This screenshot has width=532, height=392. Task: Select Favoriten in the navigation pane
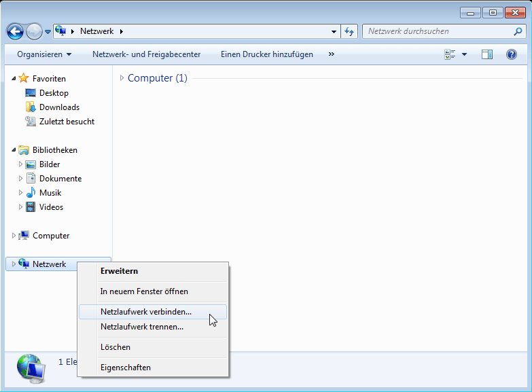(49, 79)
